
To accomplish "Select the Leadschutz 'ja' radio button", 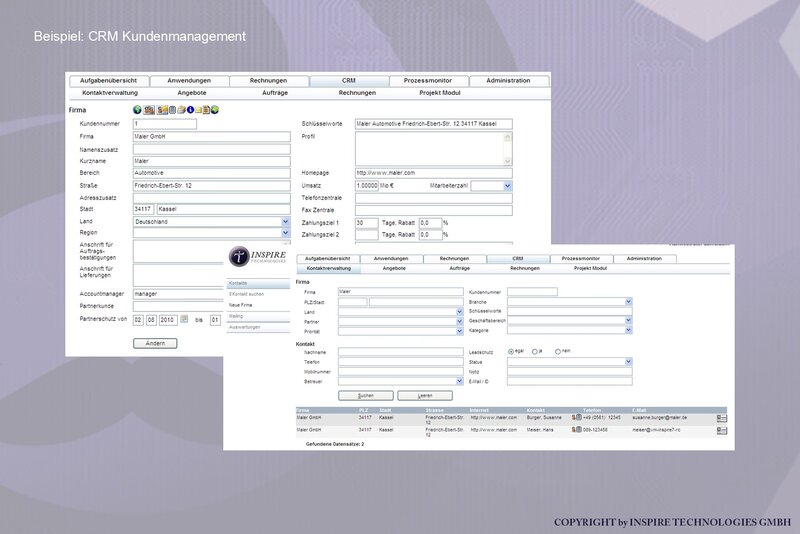I will pyautogui.click(x=535, y=352).
